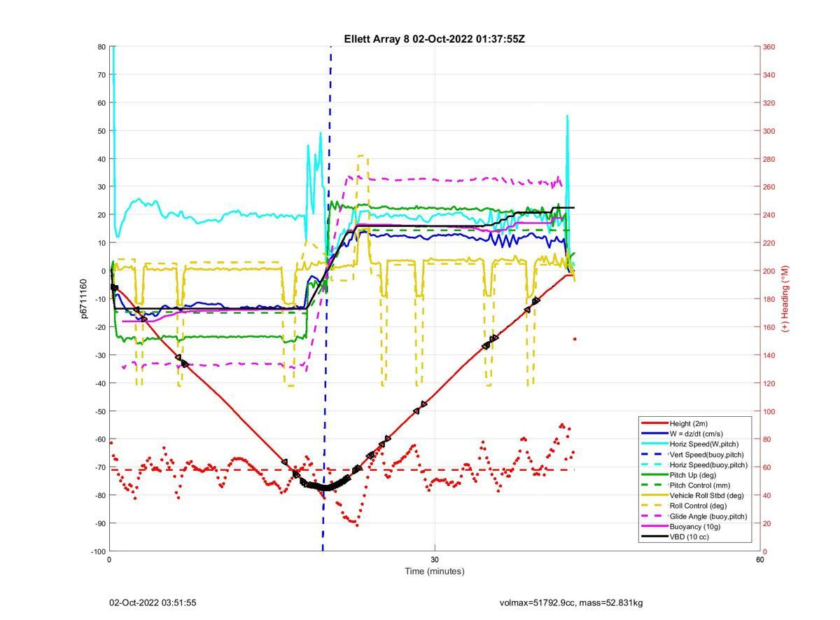
Task: Click the left y-axis tick label -100
Action: pos(99,551)
